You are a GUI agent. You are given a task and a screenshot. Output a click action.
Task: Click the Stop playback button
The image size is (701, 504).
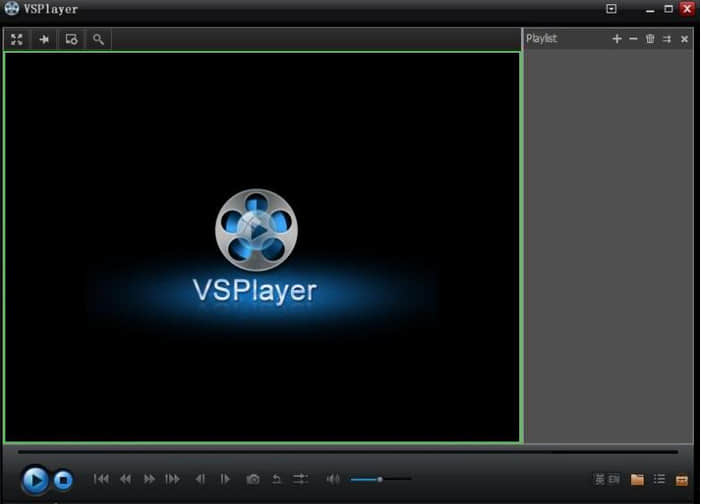coord(63,480)
